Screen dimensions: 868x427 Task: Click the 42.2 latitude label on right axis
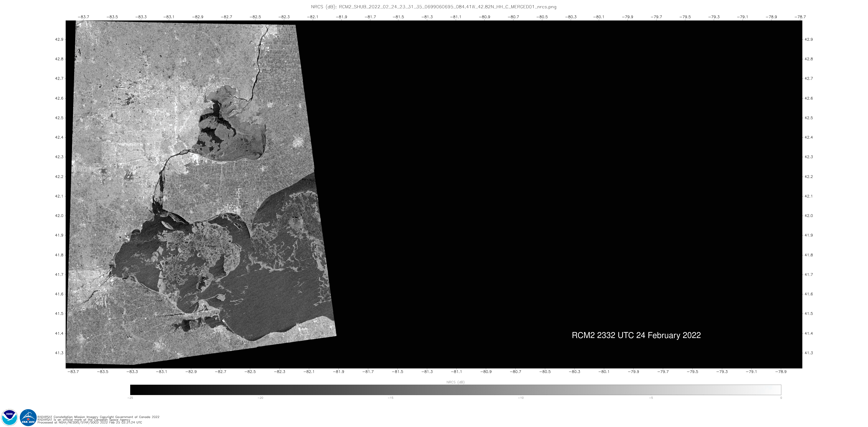click(809, 177)
